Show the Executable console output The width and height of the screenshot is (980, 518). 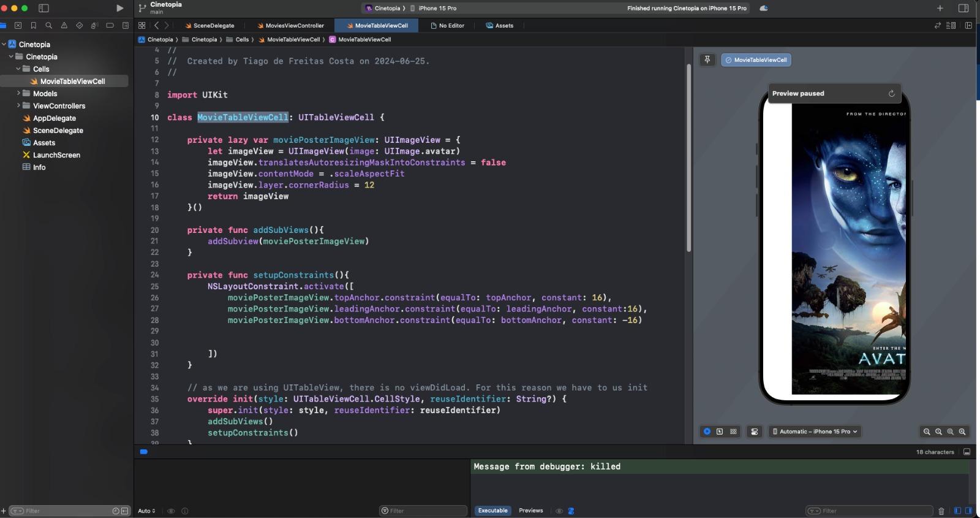click(493, 511)
